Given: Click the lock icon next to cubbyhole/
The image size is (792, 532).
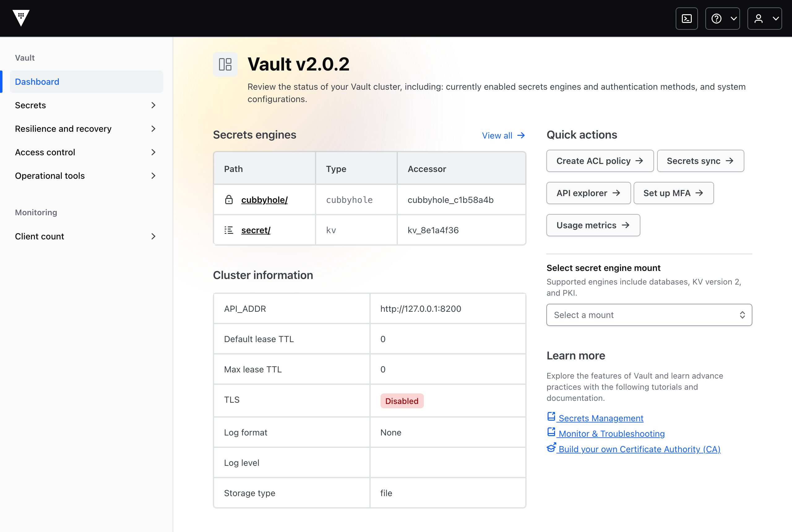Looking at the screenshot, I should point(229,200).
